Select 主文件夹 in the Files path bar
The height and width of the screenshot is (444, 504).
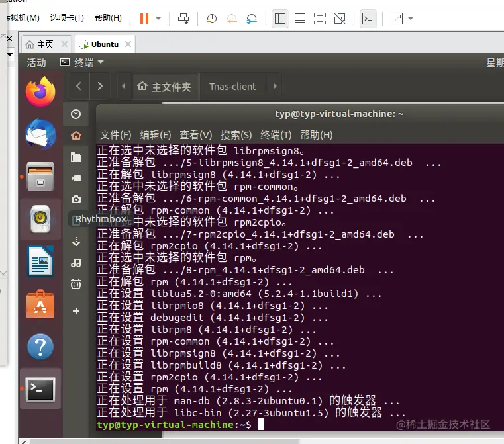coord(164,87)
